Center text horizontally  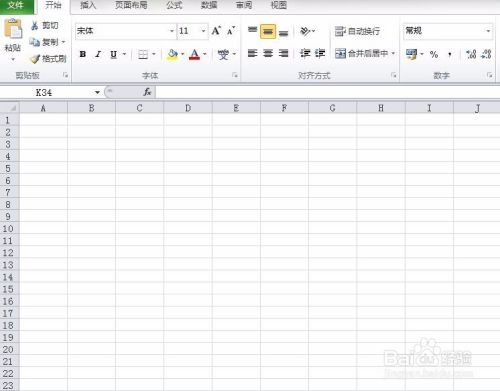[268, 53]
